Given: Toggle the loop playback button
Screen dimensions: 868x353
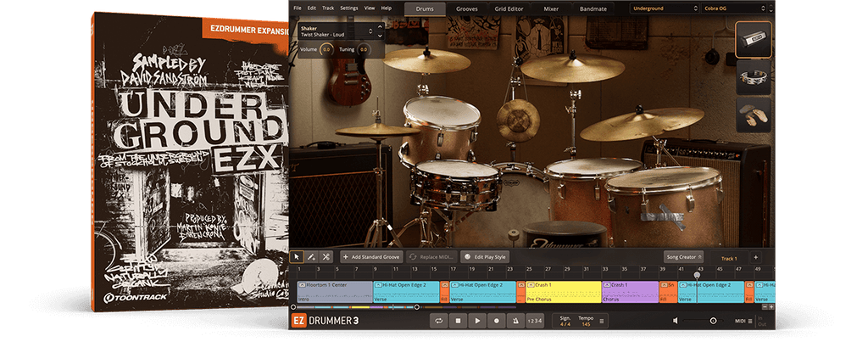Looking at the screenshot, I should click(x=438, y=320).
